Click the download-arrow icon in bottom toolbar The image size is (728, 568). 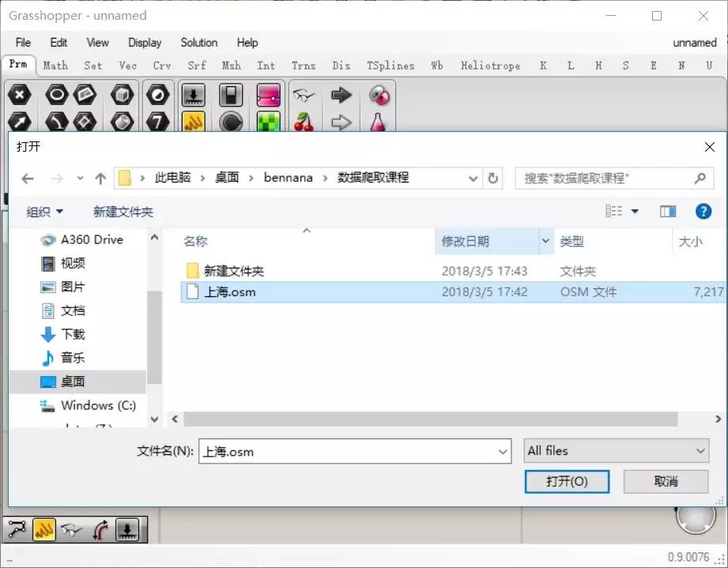click(128, 529)
